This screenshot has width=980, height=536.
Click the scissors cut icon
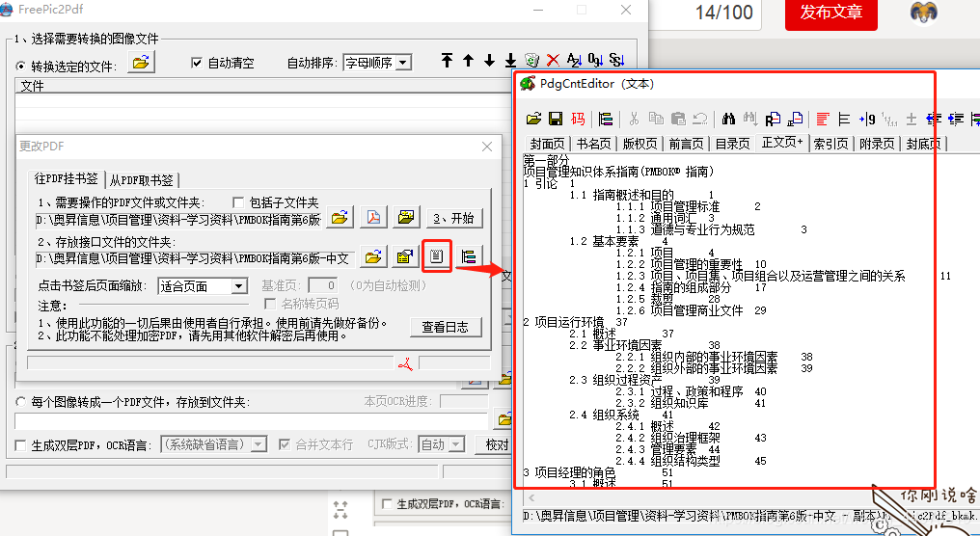pyautogui.click(x=635, y=119)
